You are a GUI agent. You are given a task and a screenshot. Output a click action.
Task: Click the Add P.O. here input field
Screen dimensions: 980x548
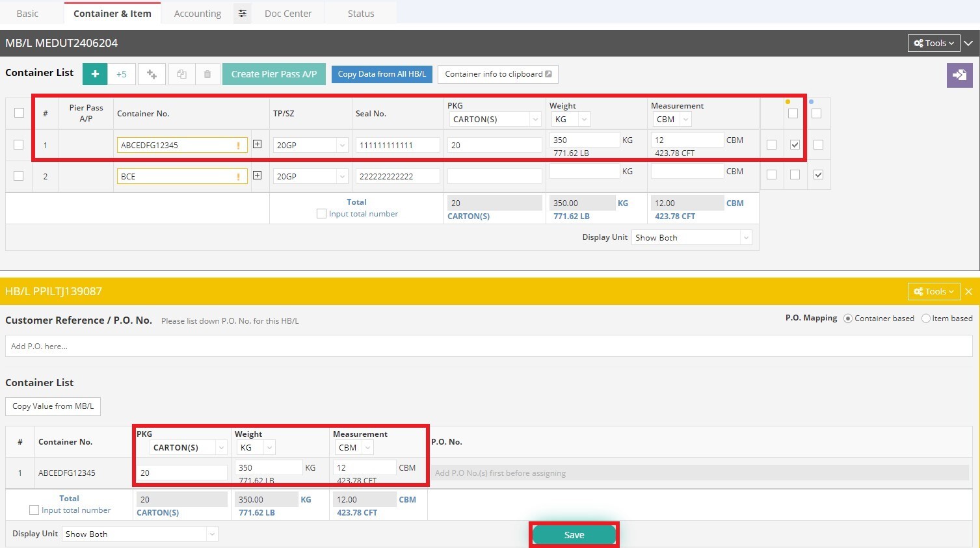tap(488, 346)
